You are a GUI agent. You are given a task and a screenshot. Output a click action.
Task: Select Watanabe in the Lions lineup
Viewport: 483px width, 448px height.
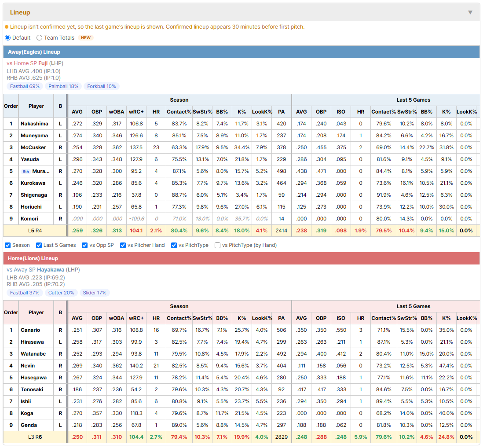pyautogui.click(x=33, y=354)
